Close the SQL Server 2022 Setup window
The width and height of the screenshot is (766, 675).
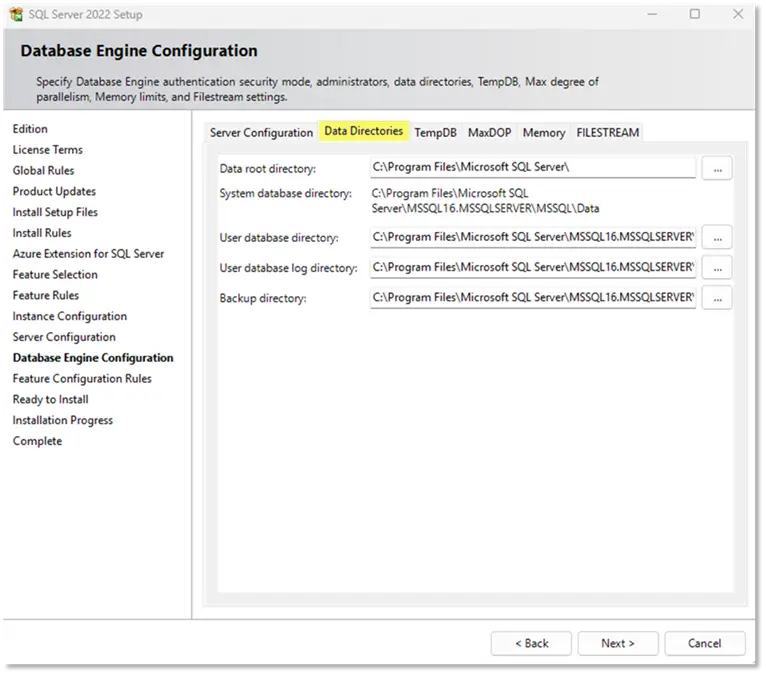[739, 14]
